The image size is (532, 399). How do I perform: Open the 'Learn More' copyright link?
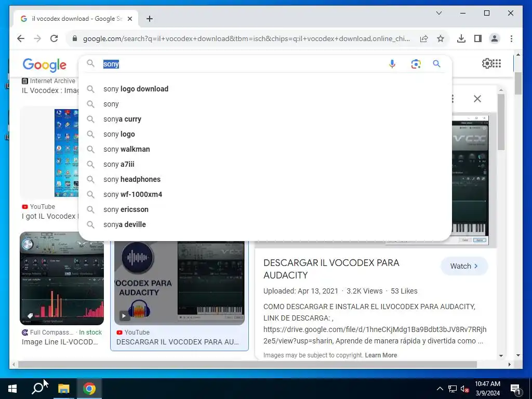point(381,355)
